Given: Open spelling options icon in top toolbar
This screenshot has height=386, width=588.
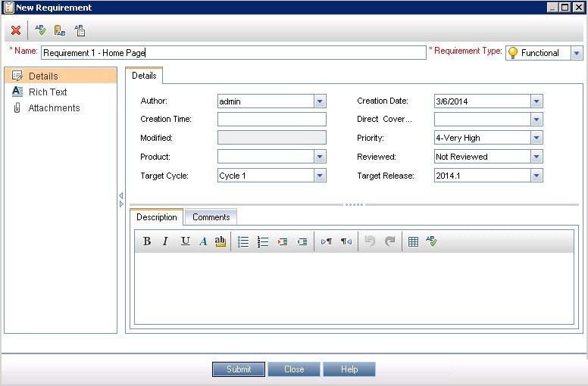Looking at the screenshot, I should point(80,31).
